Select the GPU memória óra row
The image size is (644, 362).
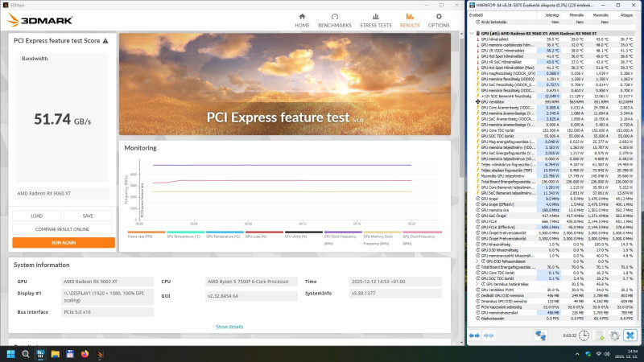[554, 210]
